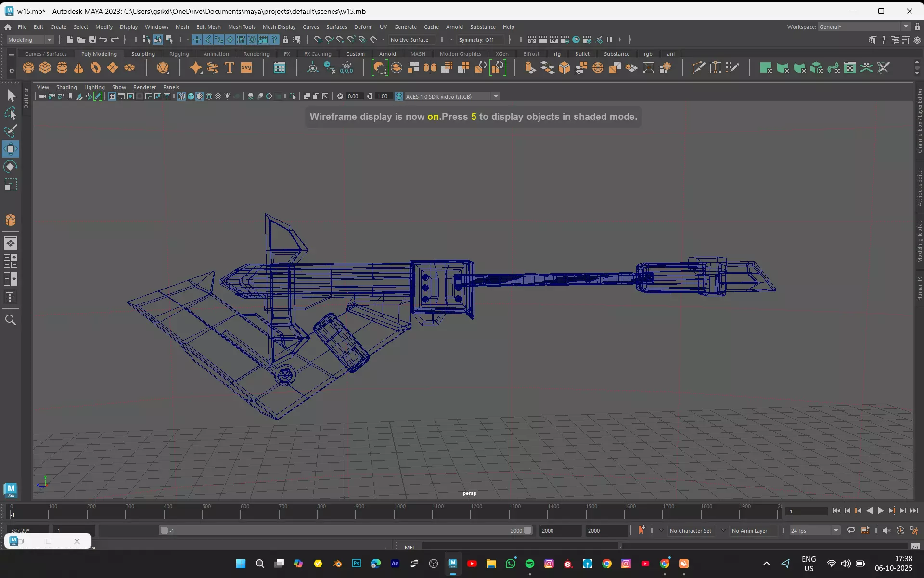Image resolution: width=924 pixels, height=578 pixels.
Task: Click the Sweep Mesh shelf icon
Action: 213,68
